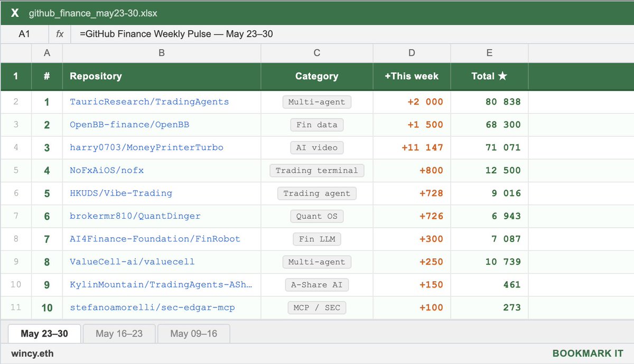Select the 12 500 total stars cell
Image resolution: width=634 pixels, height=364 pixels.
coord(489,170)
